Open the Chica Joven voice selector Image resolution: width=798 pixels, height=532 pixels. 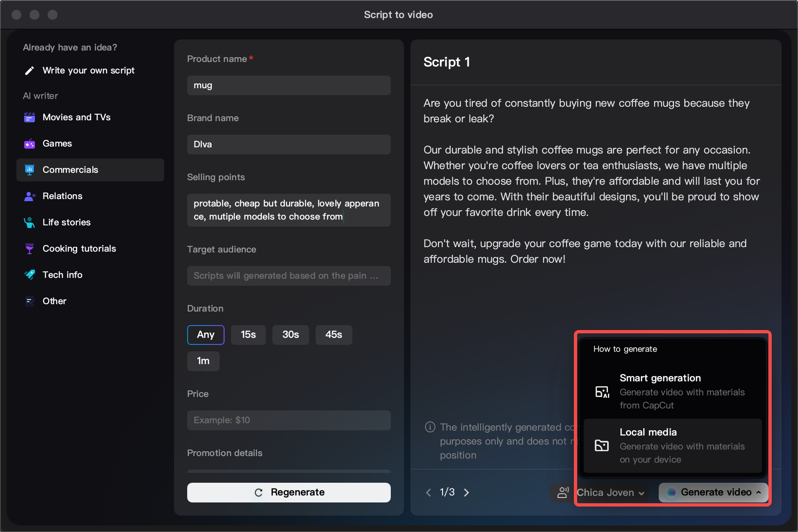click(610, 492)
